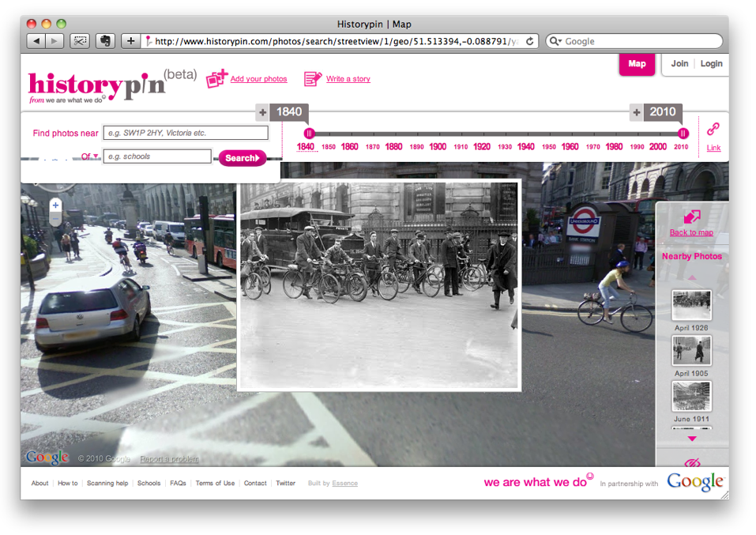The height and width of the screenshot is (535, 756).
Task: Expand the plus next to 1840 label
Action: pos(262,113)
